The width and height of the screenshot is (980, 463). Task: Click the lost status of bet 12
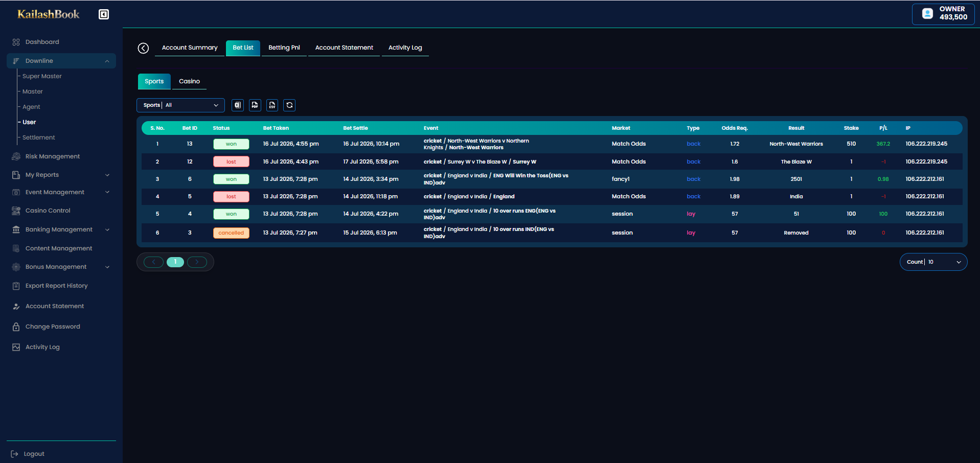click(x=231, y=162)
